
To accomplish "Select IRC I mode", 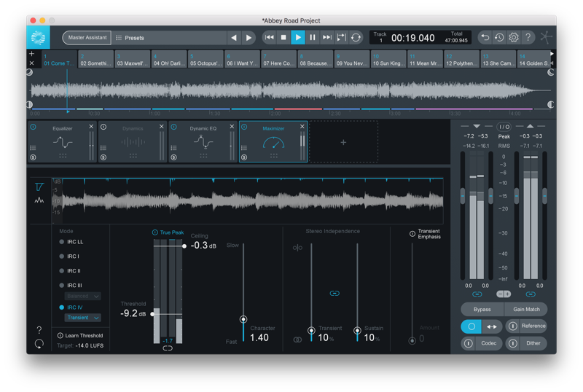I will pyautogui.click(x=69, y=256).
